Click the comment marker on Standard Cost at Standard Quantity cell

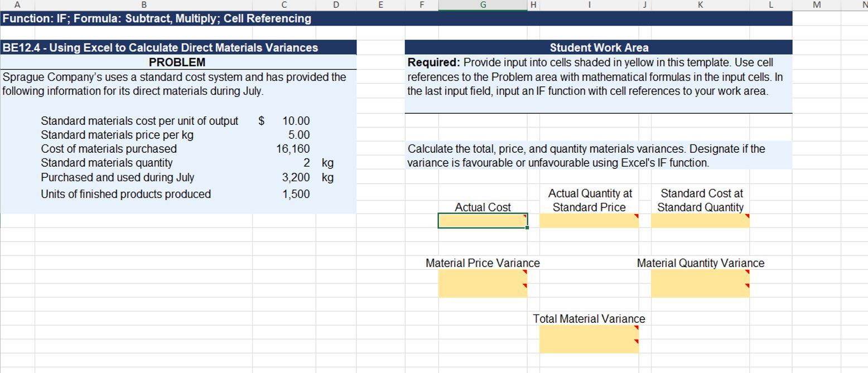[x=746, y=215]
